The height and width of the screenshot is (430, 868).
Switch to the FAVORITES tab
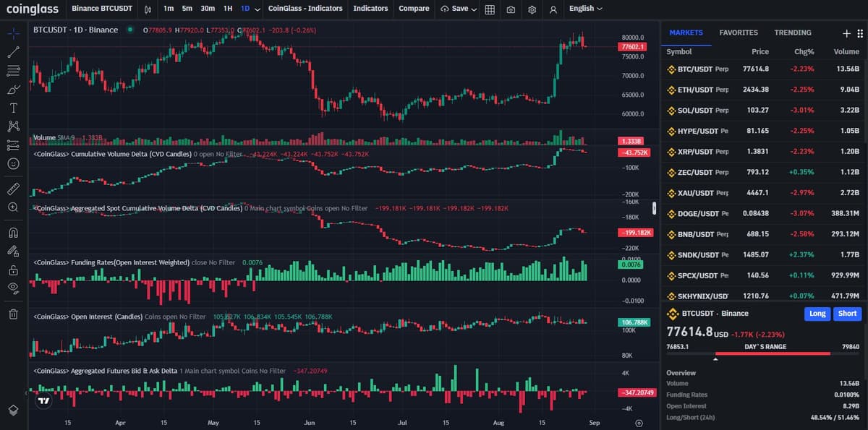tap(739, 33)
